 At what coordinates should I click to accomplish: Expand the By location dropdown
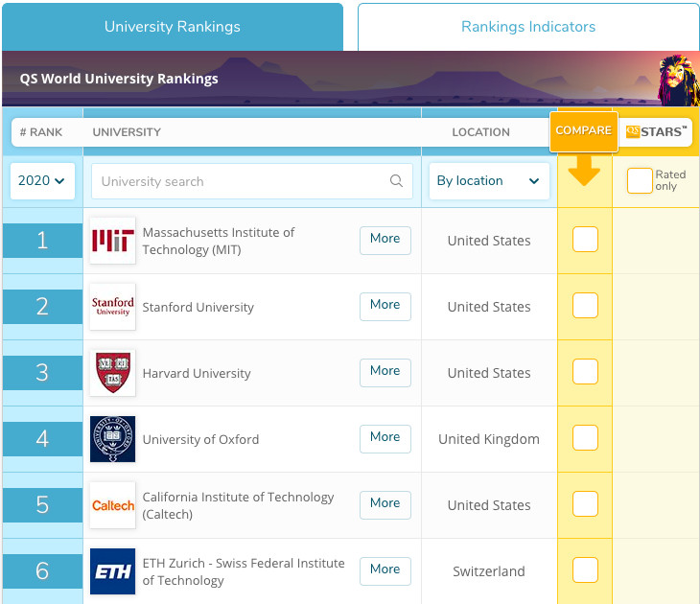coord(489,181)
